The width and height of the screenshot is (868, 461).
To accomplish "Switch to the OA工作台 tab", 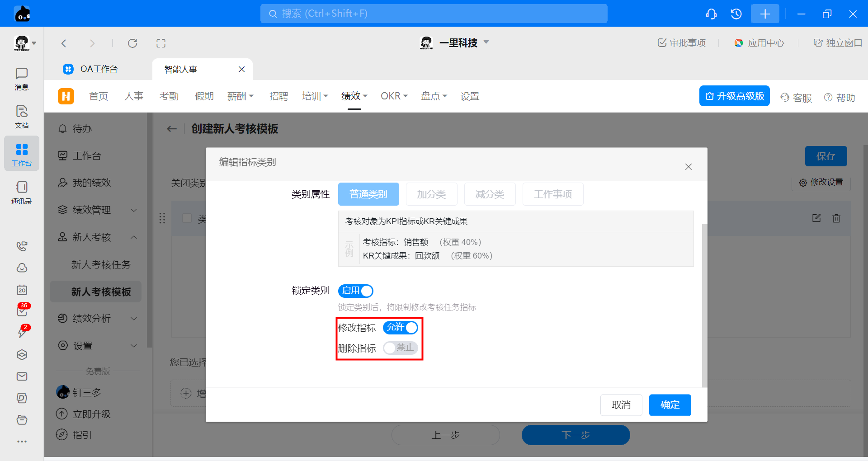I will (99, 69).
